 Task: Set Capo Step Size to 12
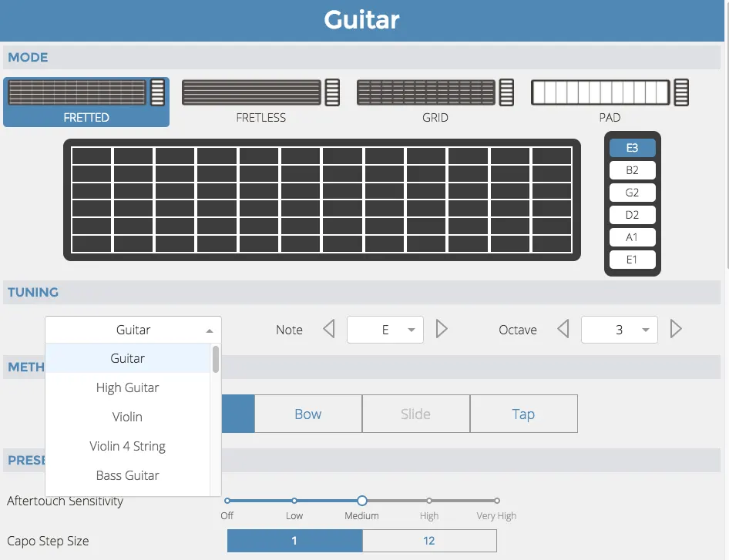pos(429,541)
